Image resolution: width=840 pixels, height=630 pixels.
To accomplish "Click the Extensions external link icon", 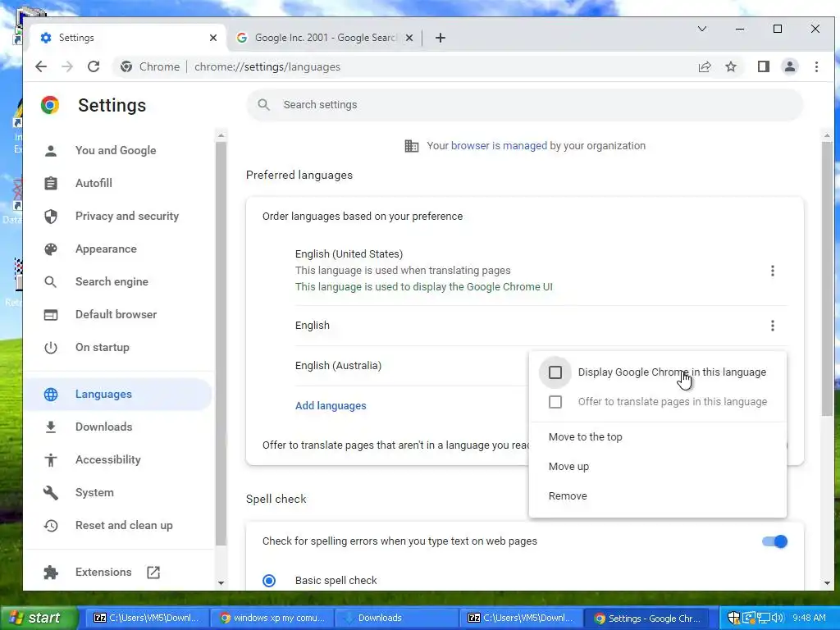I will click(x=153, y=572).
